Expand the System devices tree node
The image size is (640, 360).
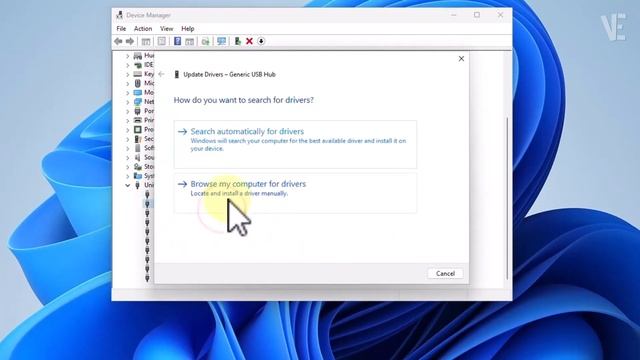pyautogui.click(x=127, y=176)
